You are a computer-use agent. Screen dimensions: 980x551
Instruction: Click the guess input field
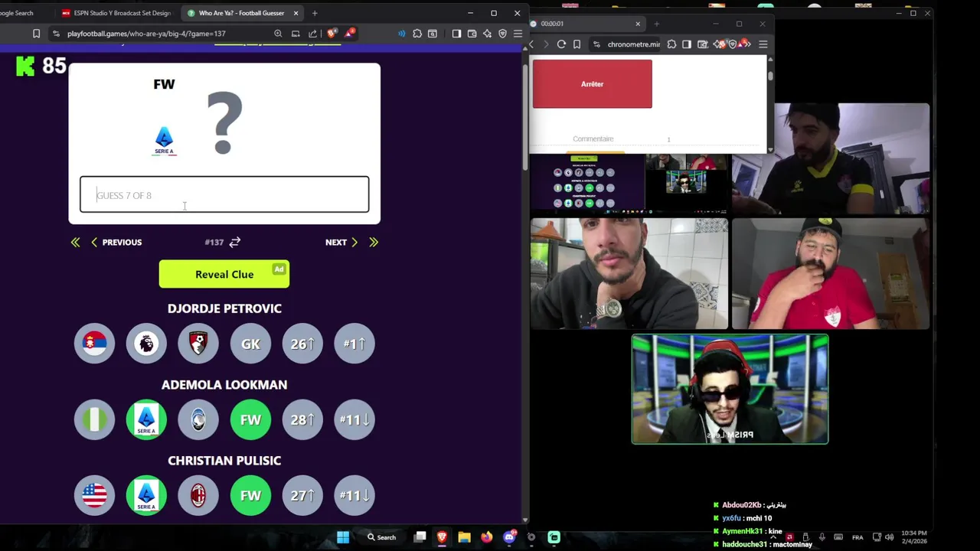pos(224,194)
